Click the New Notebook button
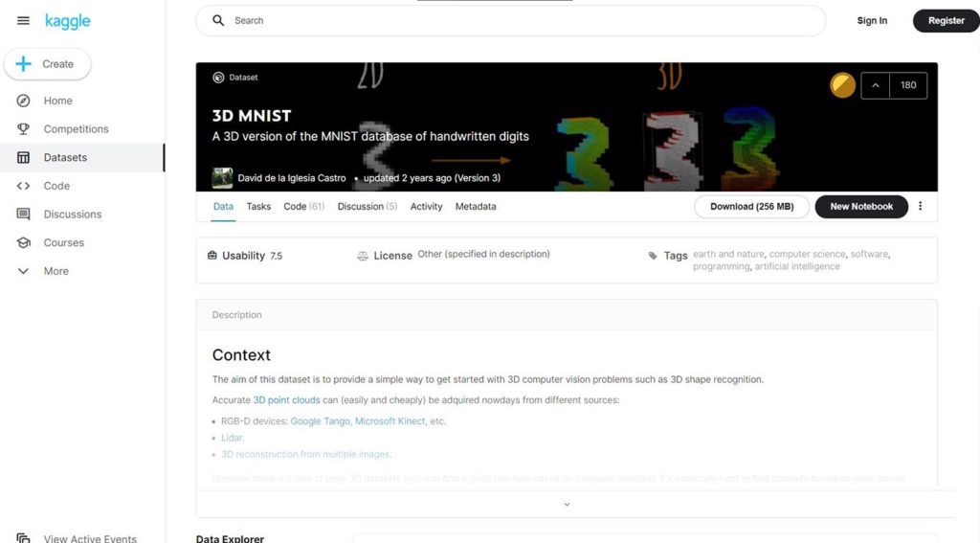980x543 pixels. 861,207
